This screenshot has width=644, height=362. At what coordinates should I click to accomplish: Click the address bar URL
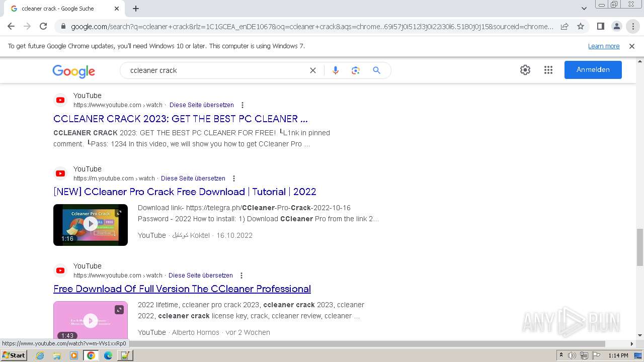coord(312,27)
